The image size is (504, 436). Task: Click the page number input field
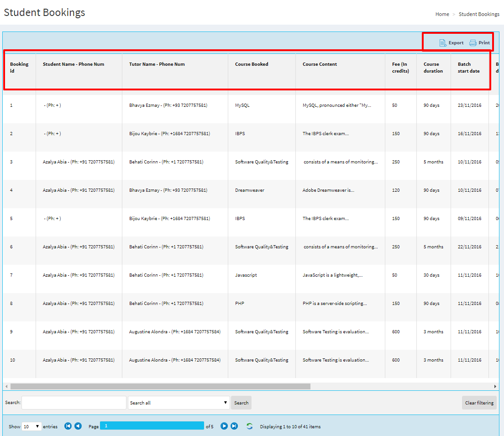(x=152, y=425)
